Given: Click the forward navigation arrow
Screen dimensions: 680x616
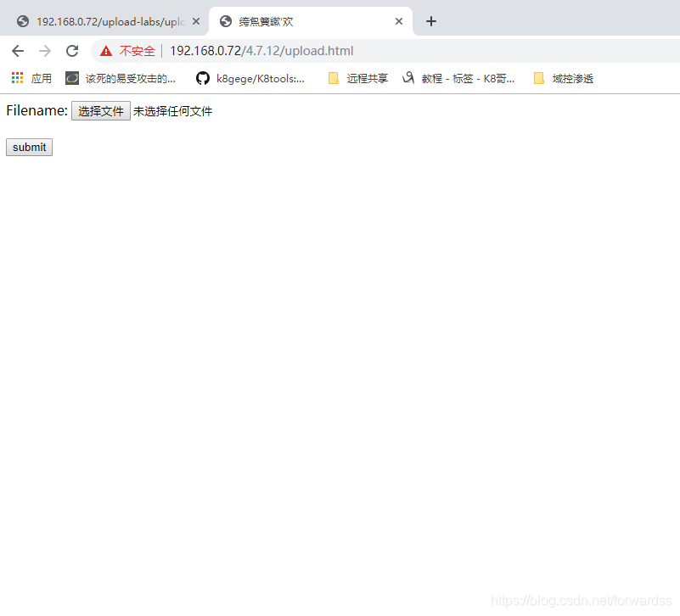Looking at the screenshot, I should pos(45,51).
